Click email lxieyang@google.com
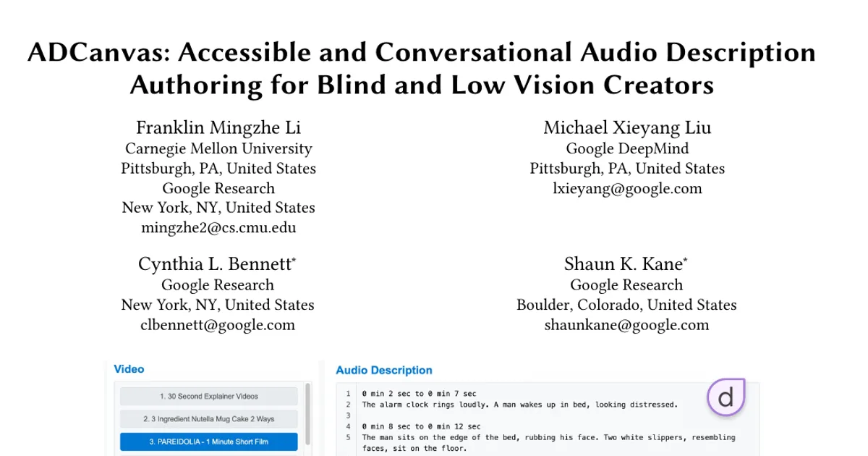 coord(627,188)
